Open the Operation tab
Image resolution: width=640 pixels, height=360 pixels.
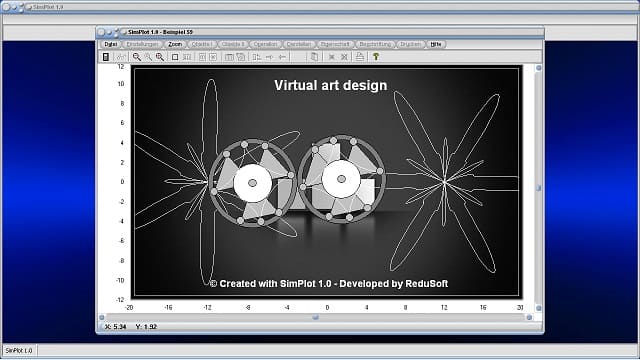pos(265,44)
